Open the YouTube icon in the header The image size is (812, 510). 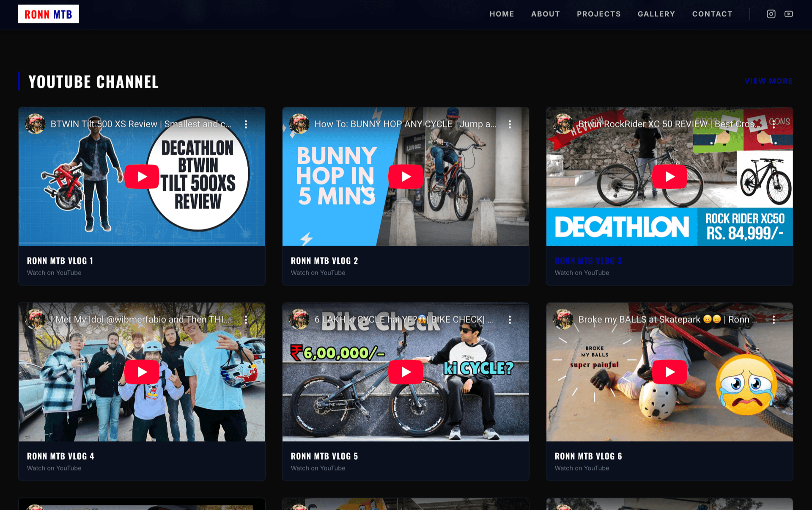[789, 14]
